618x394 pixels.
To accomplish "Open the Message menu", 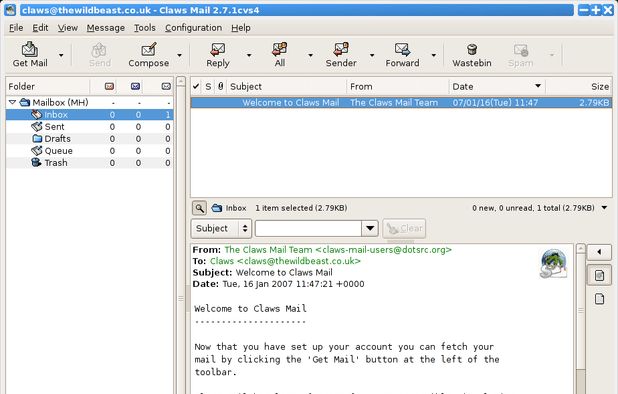I will coord(106,28).
